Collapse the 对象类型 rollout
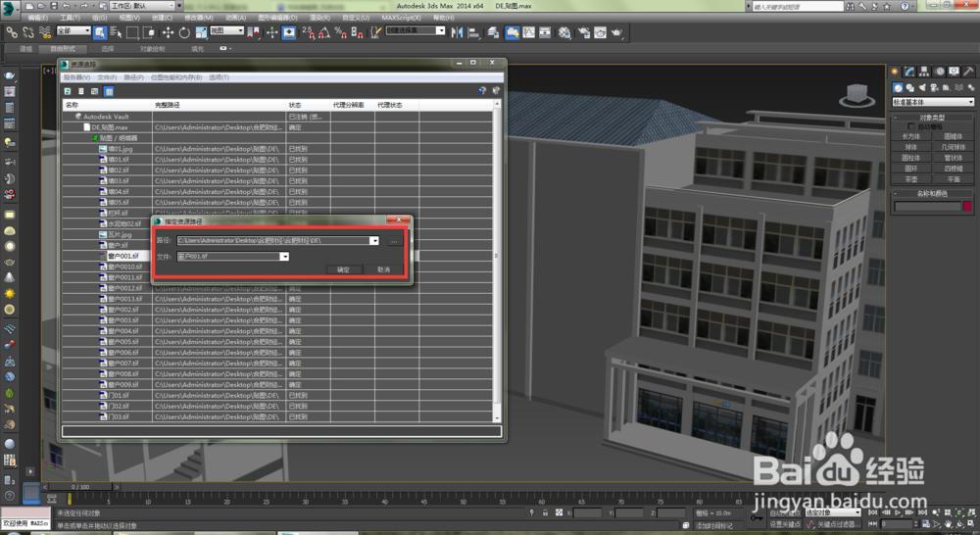Image resolution: width=980 pixels, height=535 pixels. tap(932, 117)
